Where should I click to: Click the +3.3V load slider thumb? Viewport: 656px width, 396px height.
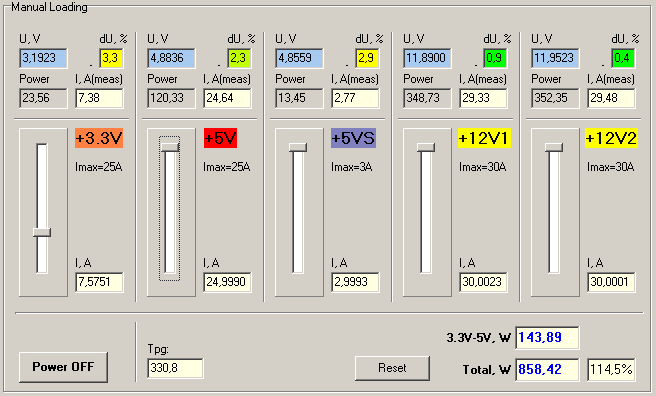(42, 232)
